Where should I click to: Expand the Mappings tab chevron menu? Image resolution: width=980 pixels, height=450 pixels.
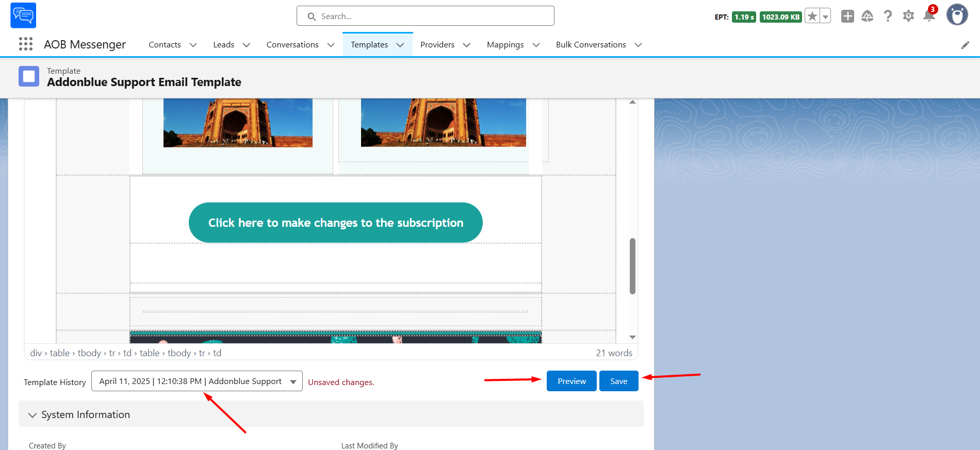(x=536, y=45)
